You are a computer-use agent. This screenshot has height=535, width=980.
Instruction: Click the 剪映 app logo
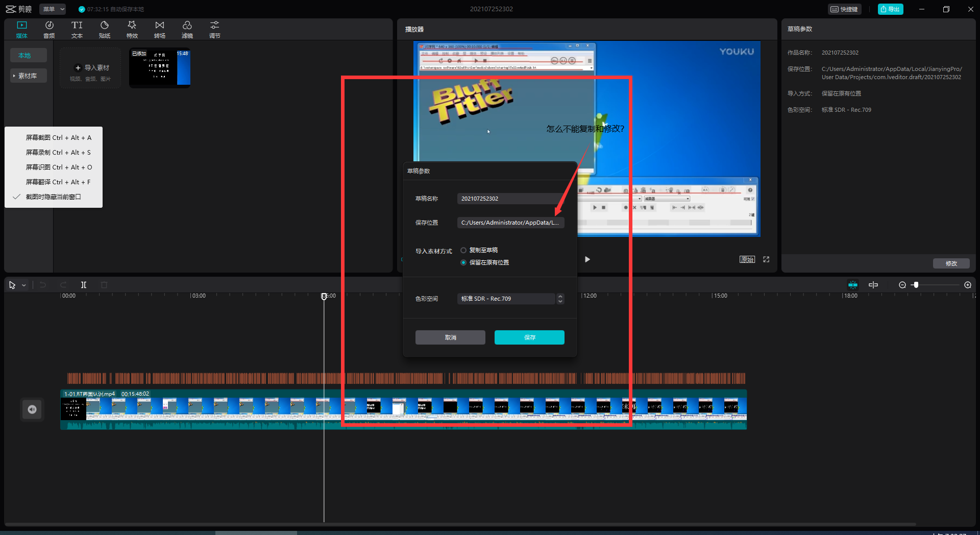pyautogui.click(x=19, y=9)
